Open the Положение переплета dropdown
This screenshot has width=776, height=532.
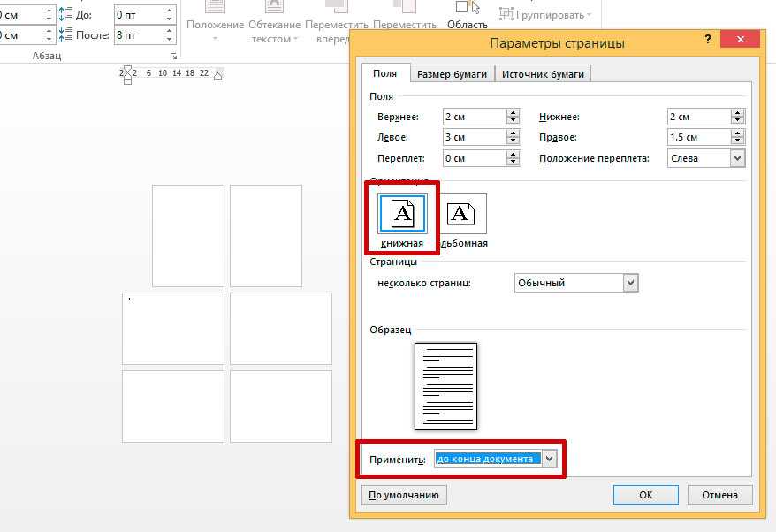[x=737, y=158]
